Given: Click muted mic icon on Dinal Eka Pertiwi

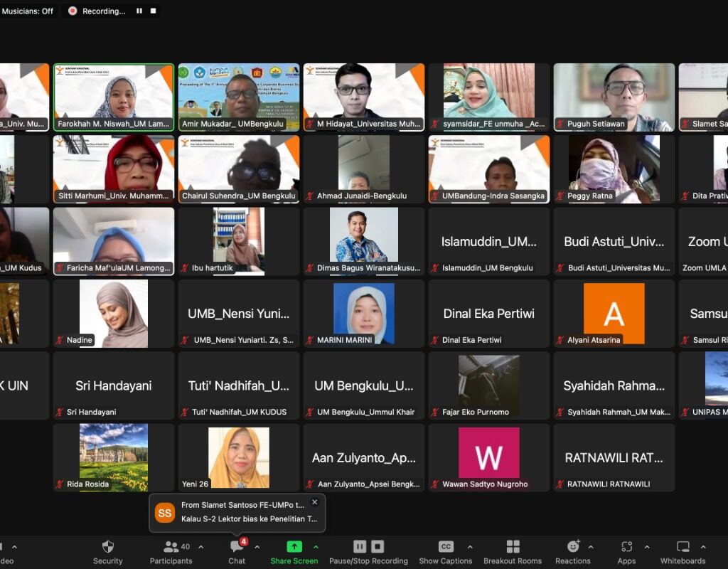Looking at the screenshot, I should [435, 340].
